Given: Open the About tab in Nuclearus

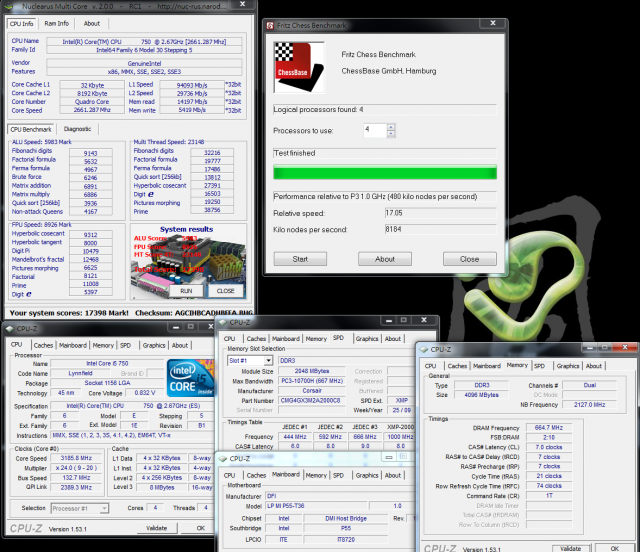Looking at the screenshot, I should pos(92,24).
